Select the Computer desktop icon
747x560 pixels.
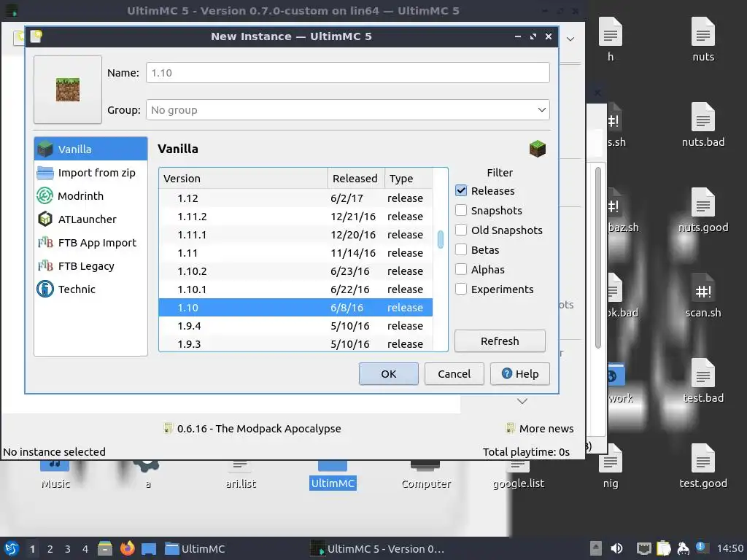[426, 475]
